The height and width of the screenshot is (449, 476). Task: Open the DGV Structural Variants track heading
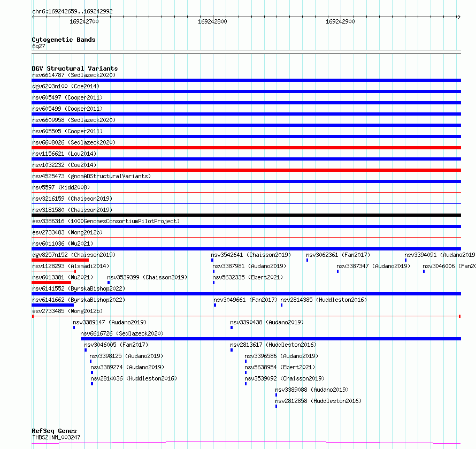pos(75,69)
